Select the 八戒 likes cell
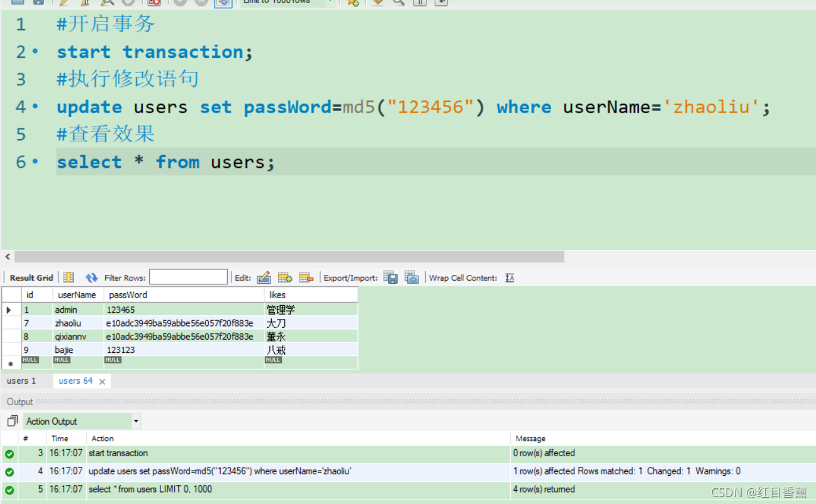This screenshot has height=504, width=816. coord(311,350)
